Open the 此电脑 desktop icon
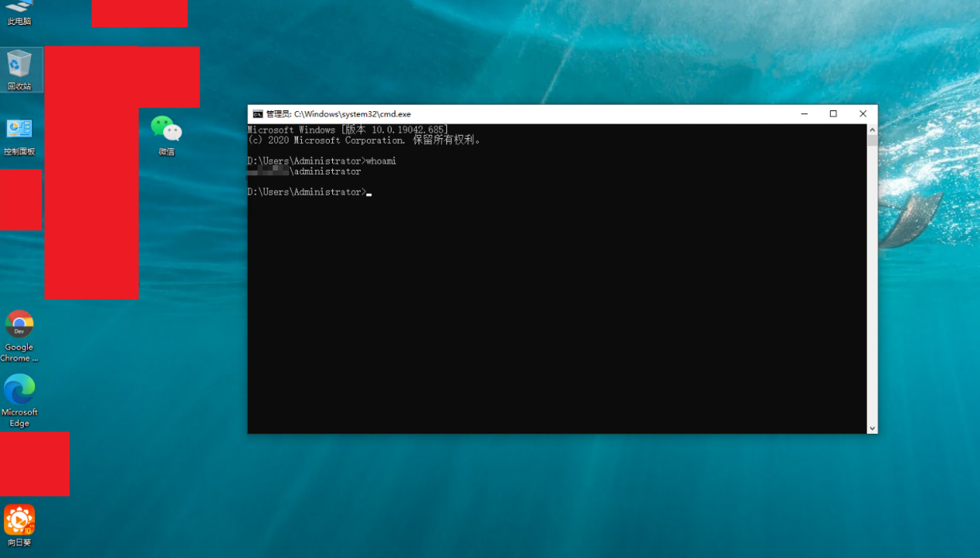 click(19, 9)
